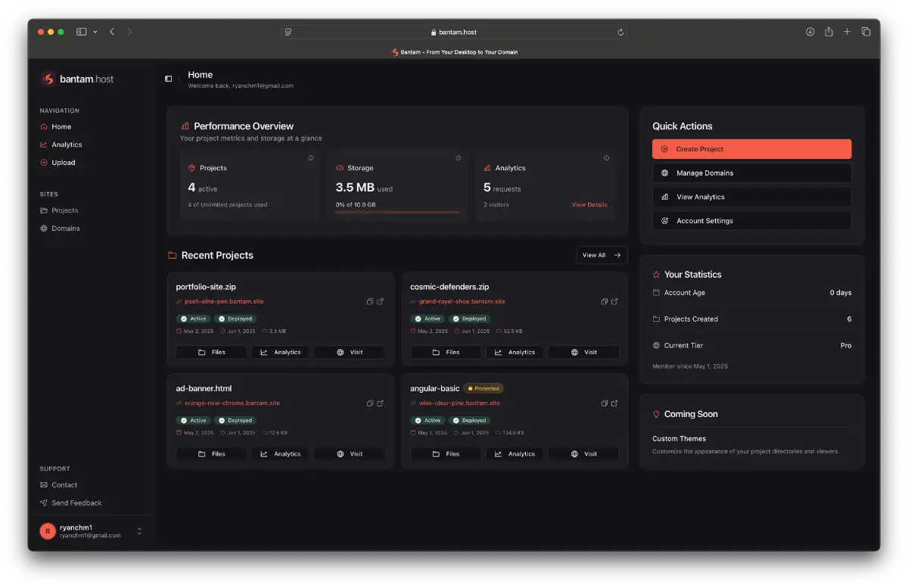Click the Projects card info icon
This screenshot has width=908, height=588.
pyautogui.click(x=311, y=158)
